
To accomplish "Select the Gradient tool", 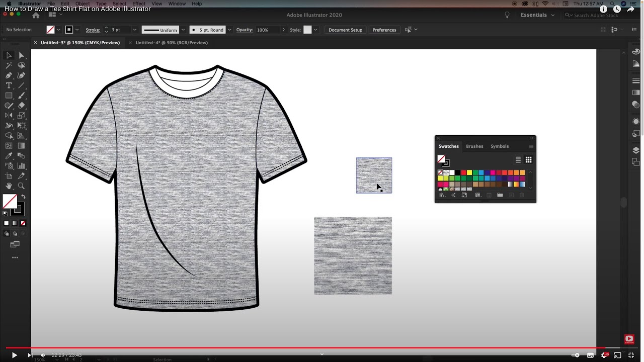I will [x=21, y=146].
